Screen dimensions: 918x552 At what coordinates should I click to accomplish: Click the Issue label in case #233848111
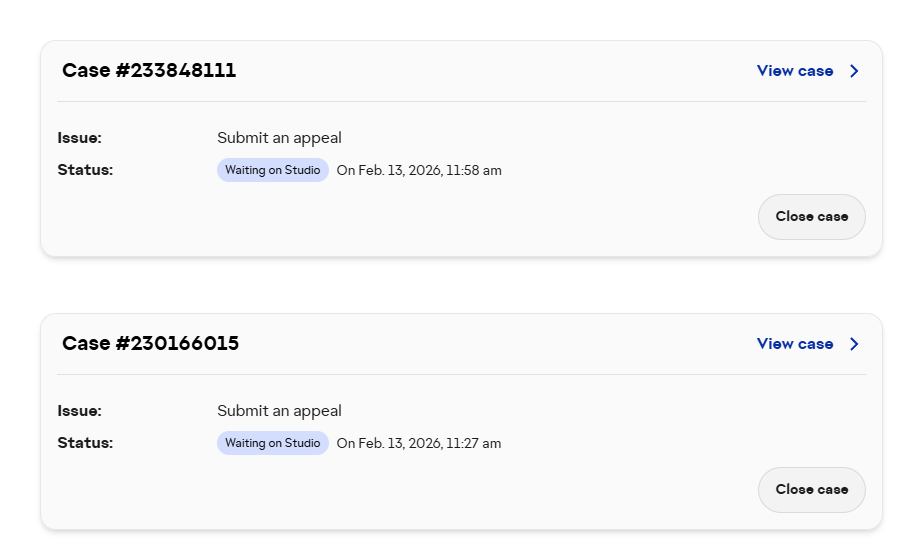point(80,138)
